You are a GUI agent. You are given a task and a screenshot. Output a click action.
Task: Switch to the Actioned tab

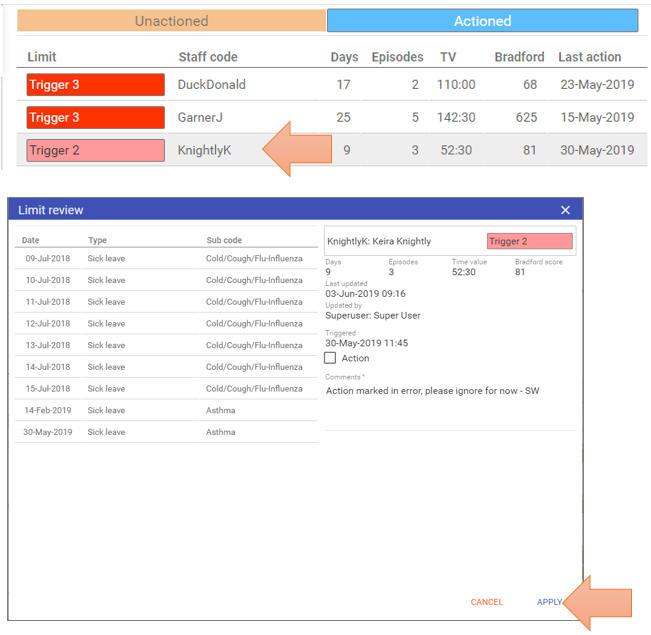pos(482,21)
